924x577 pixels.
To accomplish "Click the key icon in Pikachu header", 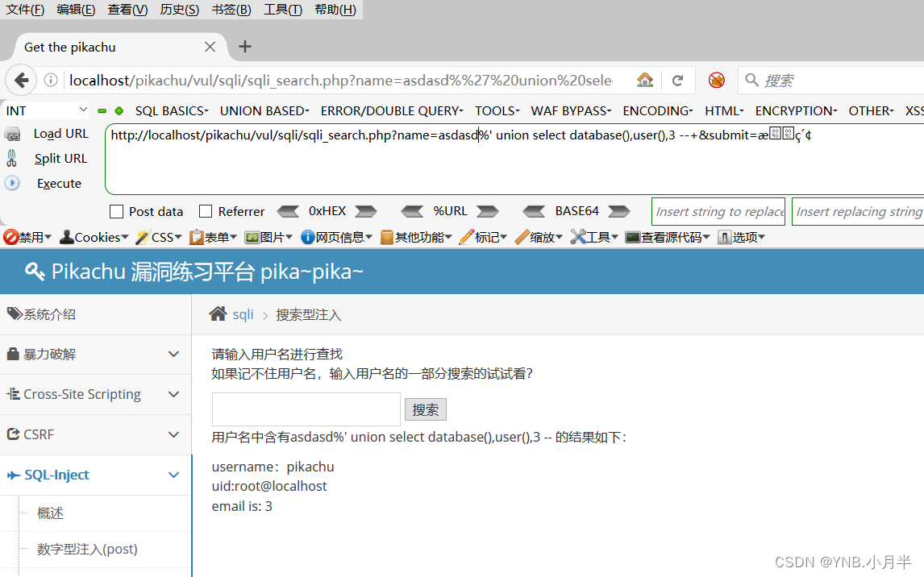I will click(x=35, y=272).
